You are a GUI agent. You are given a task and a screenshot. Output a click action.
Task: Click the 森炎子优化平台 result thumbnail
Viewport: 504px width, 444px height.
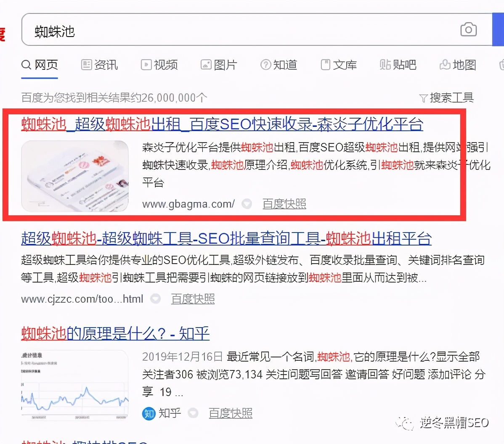click(x=75, y=176)
